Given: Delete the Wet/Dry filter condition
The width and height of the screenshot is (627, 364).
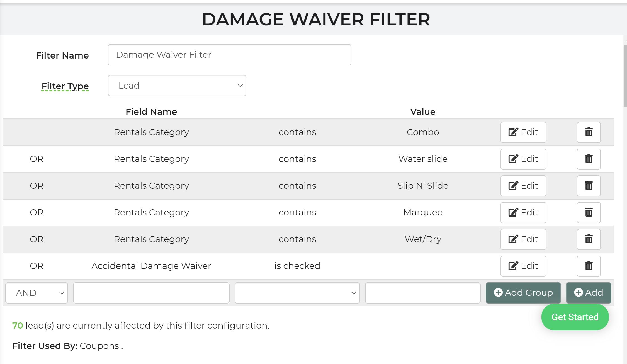Looking at the screenshot, I should pyautogui.click(x=588, y=239).
